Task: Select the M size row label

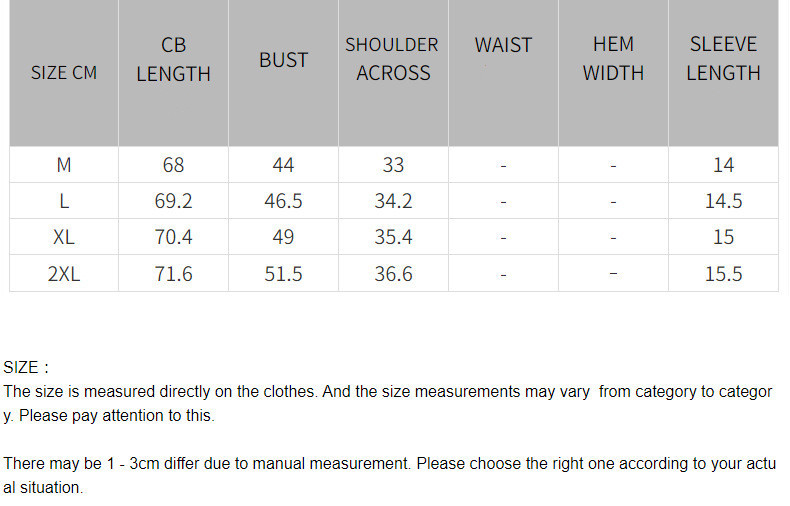Action: 64,165
